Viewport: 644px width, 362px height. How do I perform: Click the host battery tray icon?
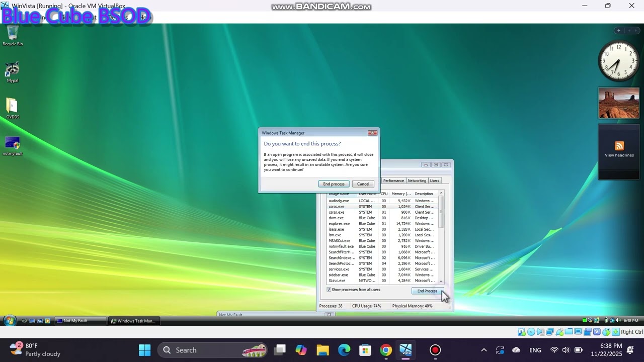(x=579, y=350)
